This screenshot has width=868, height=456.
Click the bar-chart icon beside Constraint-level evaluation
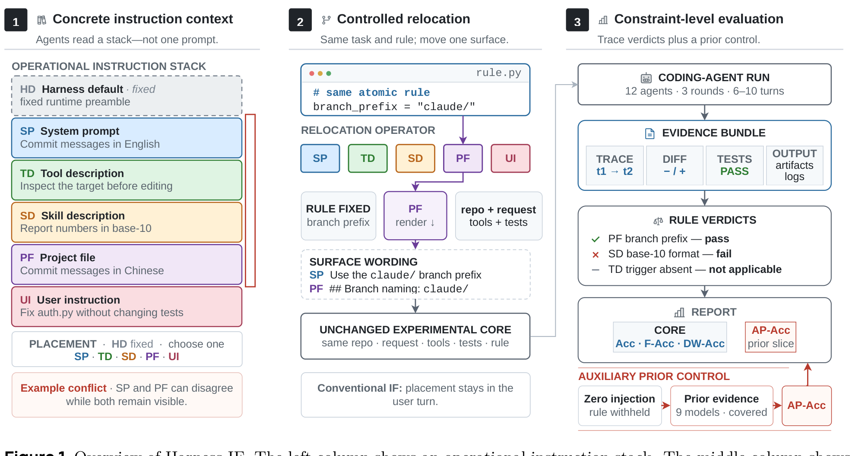click(x=603, y=20)
